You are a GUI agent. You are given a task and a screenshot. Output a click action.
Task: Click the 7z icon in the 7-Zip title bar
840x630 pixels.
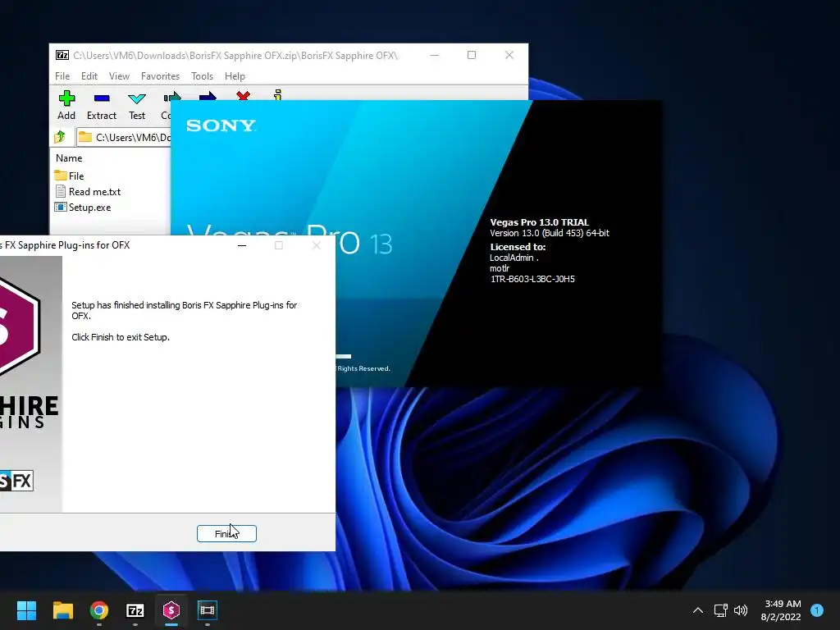pyautogui.click(x=62, y=55)
